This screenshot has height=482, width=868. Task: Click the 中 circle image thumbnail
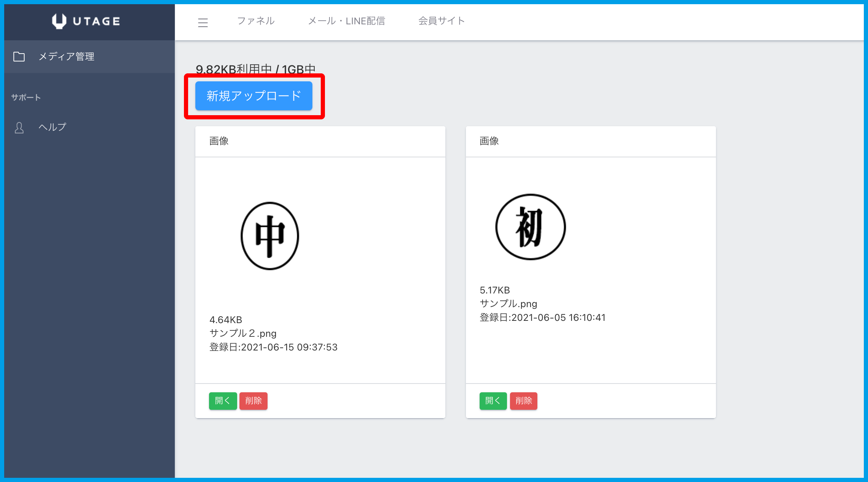[x=270, y=236]
